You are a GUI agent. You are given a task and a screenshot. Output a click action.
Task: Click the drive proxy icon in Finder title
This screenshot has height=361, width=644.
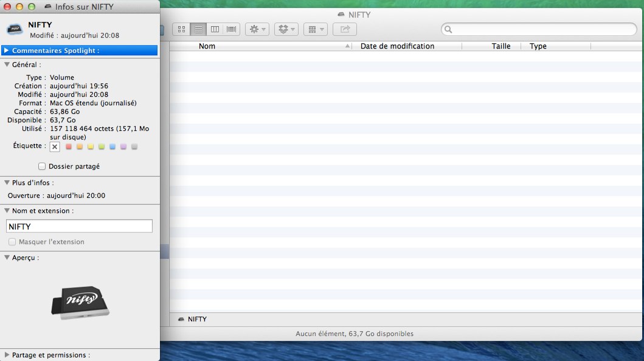[x=341, y=15]
